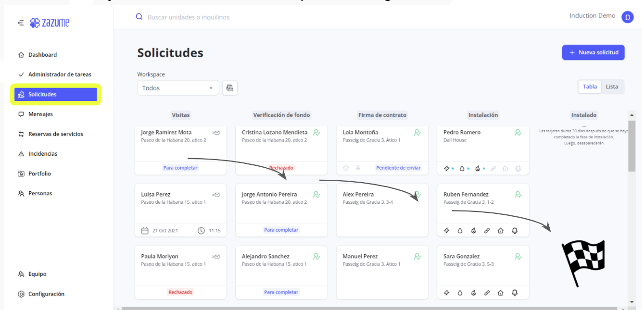Click Pendiente de enviar on Lola Montoña card
This screenshot has height=310, width=644.
coord(399,168)
